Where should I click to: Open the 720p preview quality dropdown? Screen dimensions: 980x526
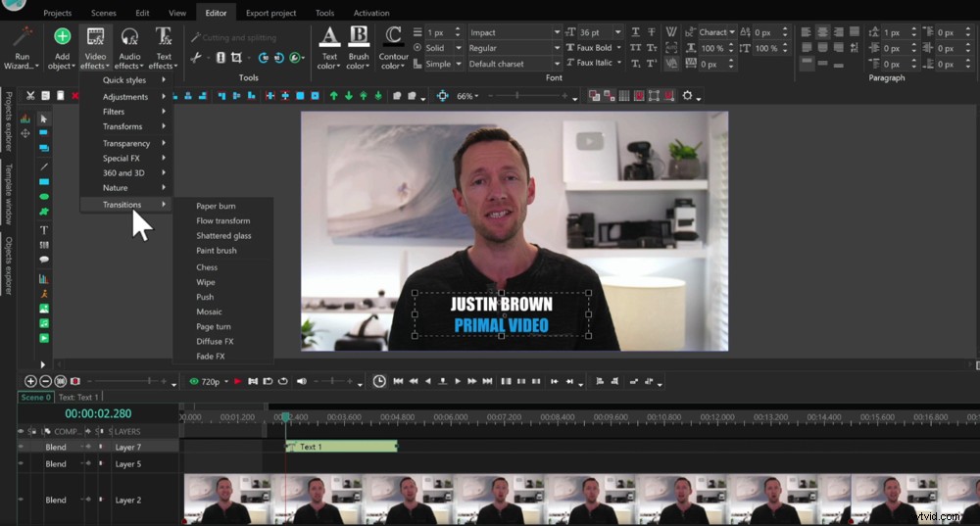pyautogui.click(x=214, y=381)
